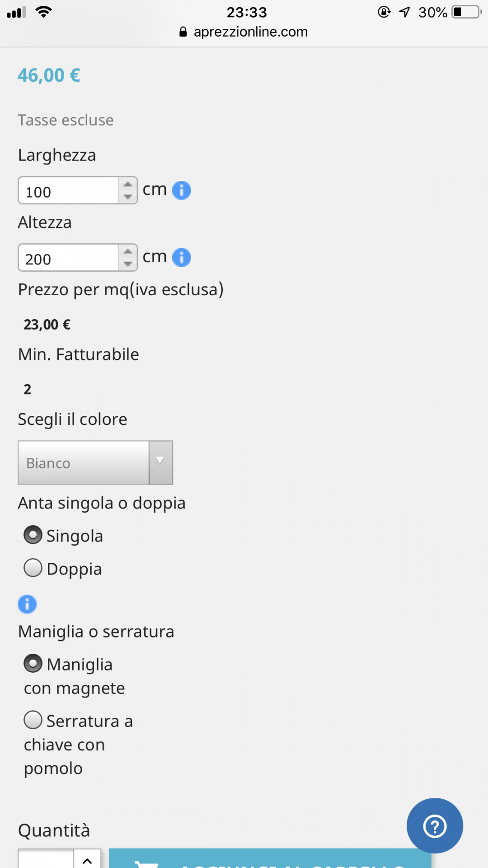Tap the blue help question-mark button
The height and width of the screenshot is (868, 488).
point(435,826)
